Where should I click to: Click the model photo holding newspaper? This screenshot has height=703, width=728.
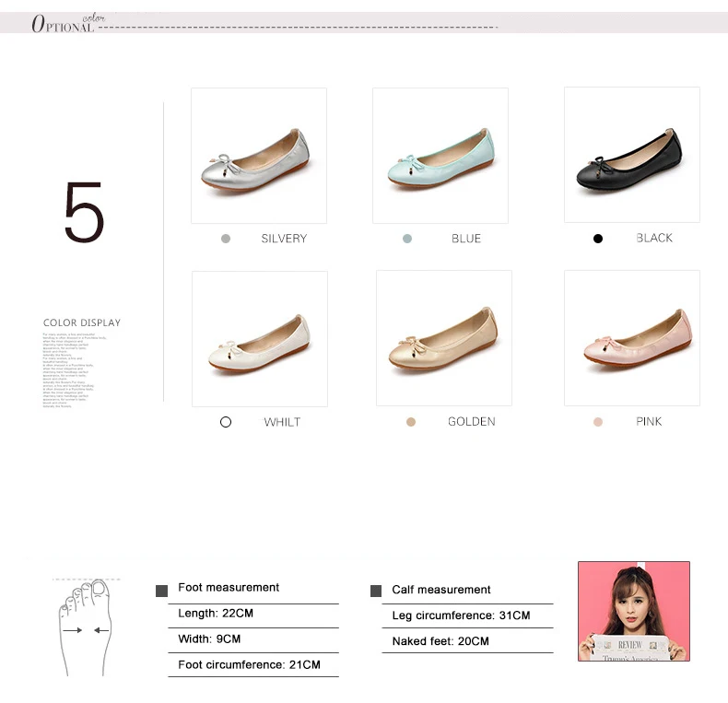click(x=634, y=611)
